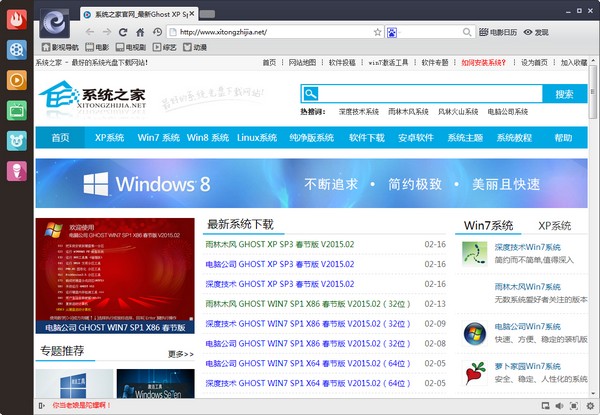Image resolution: width=600 pixels, height=415 pixels.
Task: Click the browser back arrow button
Action: coord(92,32)
